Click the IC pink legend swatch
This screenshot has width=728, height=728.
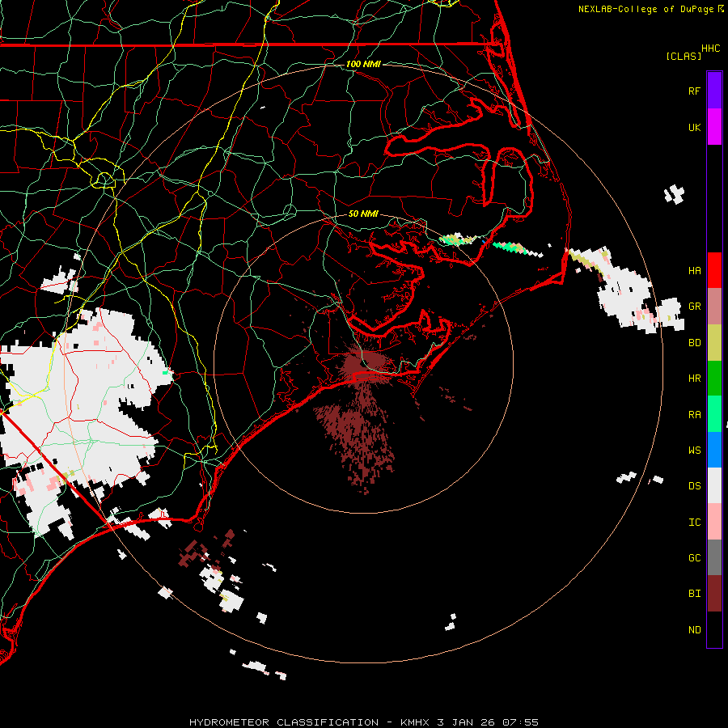tap(714, 522)
